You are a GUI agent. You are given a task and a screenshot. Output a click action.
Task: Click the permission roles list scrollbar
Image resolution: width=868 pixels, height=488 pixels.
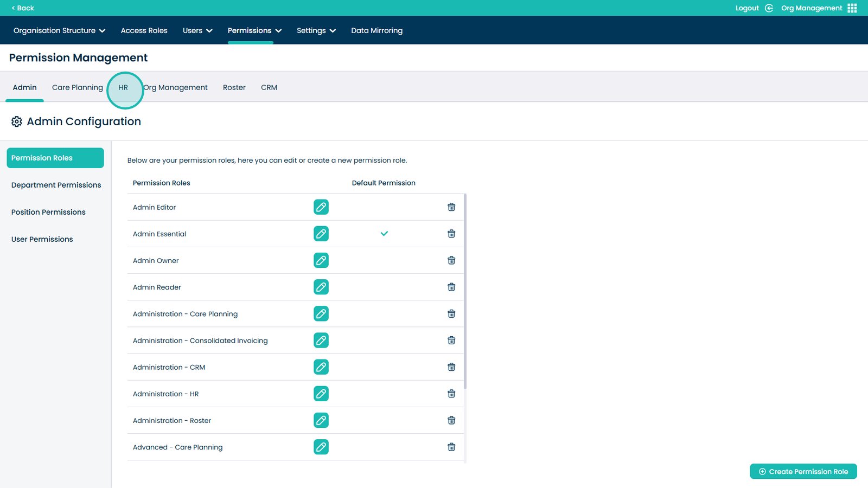point(465,291)
